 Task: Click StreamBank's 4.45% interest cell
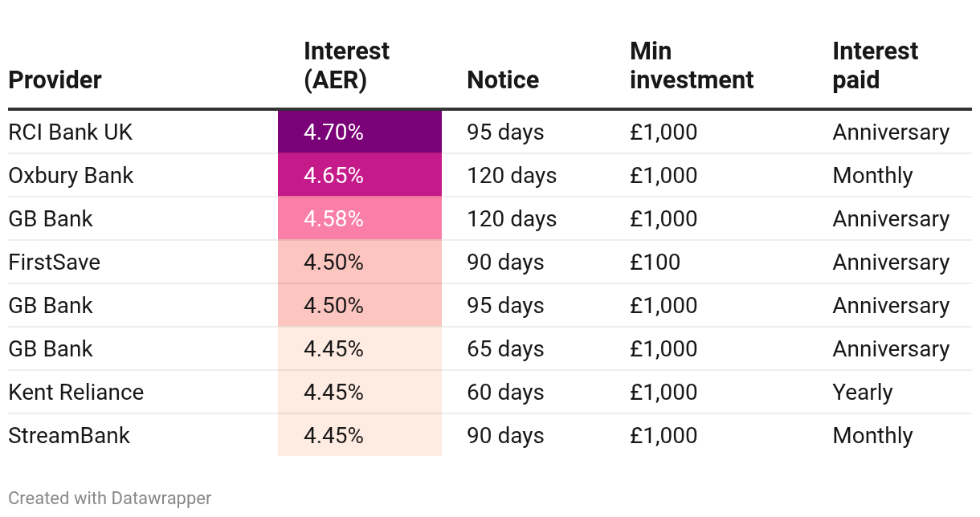pyautogui.click(x=359, y=436)
